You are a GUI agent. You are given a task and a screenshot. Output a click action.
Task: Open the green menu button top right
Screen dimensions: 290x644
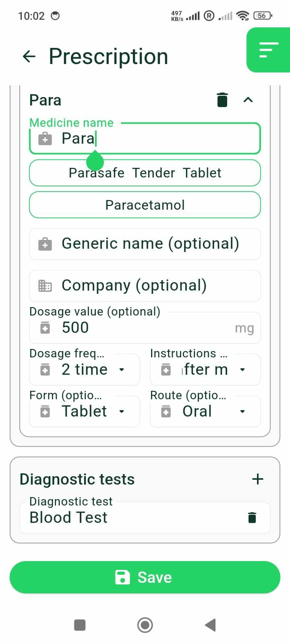pos(268,50)
